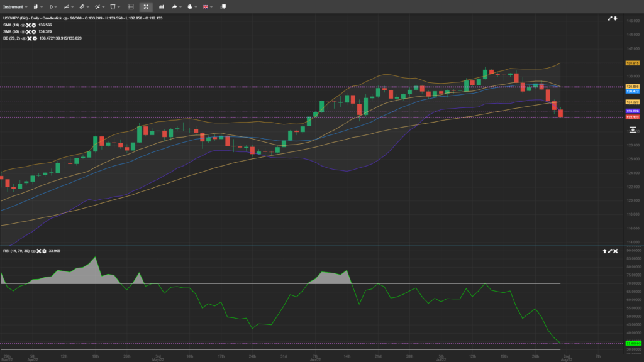
Task: Open the trash bin delete dropdown
Action: (x=114, y=6)
